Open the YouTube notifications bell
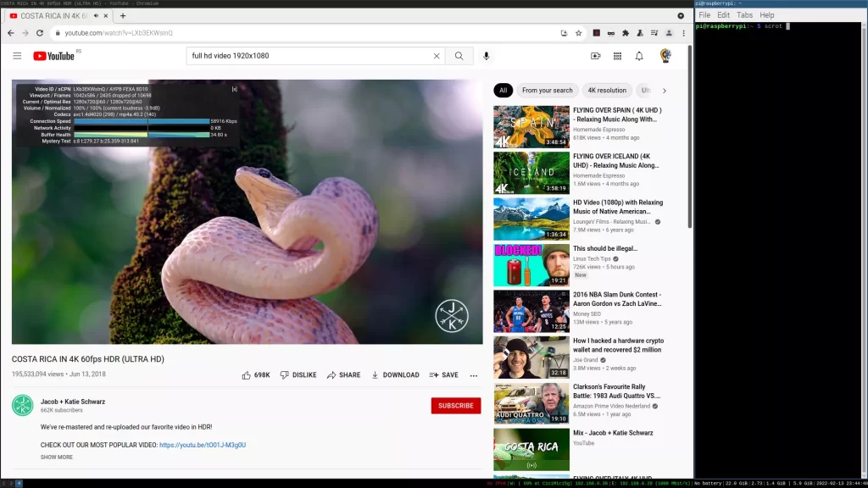The image size is (868, 488). click(639, 56)
